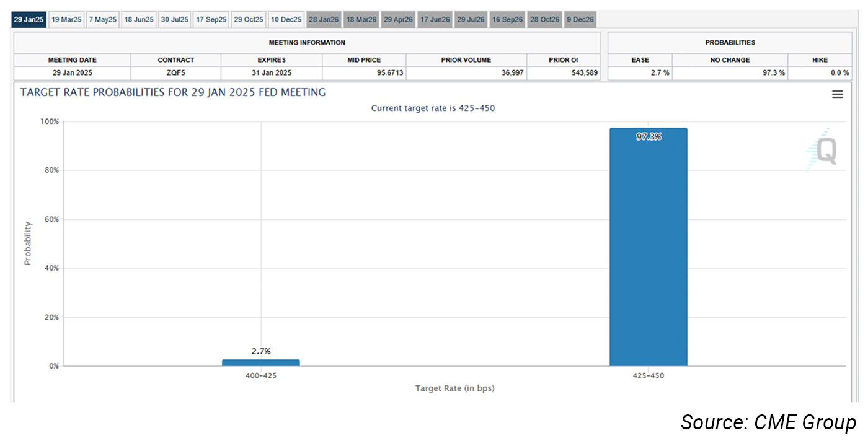Open the 29 Oct25 meeting tab
Image resolution: width=868 pixels, height=446 pixels.
[249, 20]
